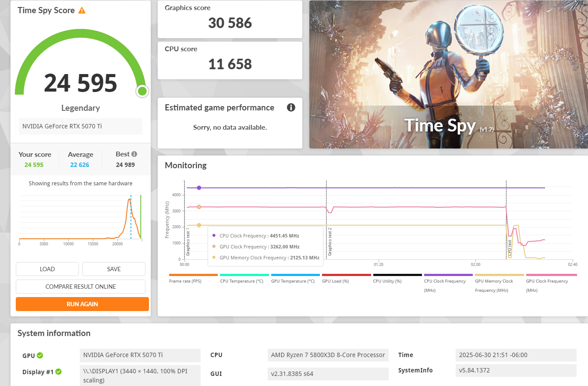
Task: Click 'Sorry, no data available.' message
Action: pyautogui.click(x=230, y=127)
